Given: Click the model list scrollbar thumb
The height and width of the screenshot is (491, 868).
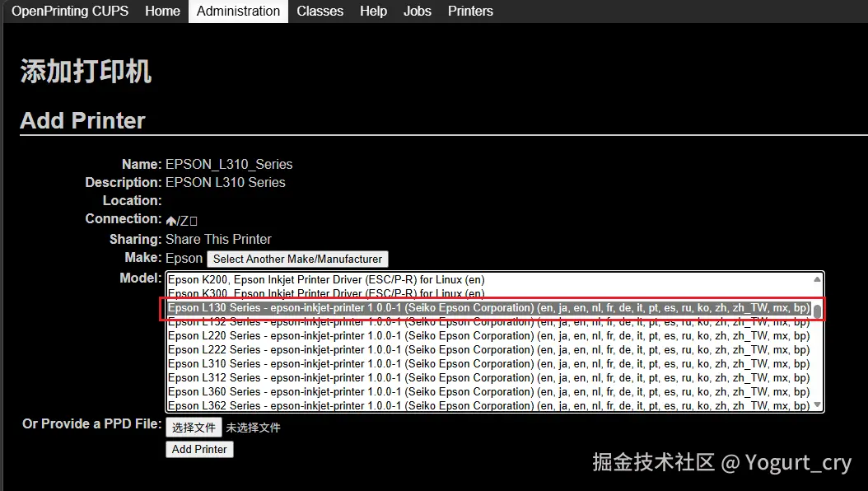Looking at the screenshot, I should coord(817,311).
